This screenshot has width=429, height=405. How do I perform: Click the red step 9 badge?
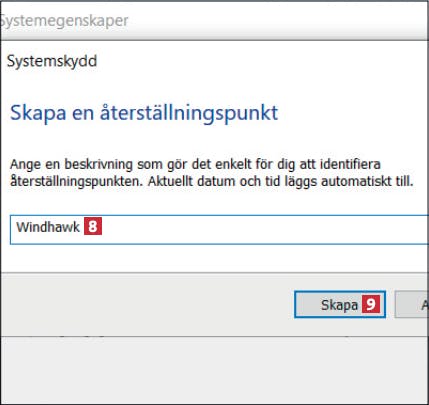371,304
